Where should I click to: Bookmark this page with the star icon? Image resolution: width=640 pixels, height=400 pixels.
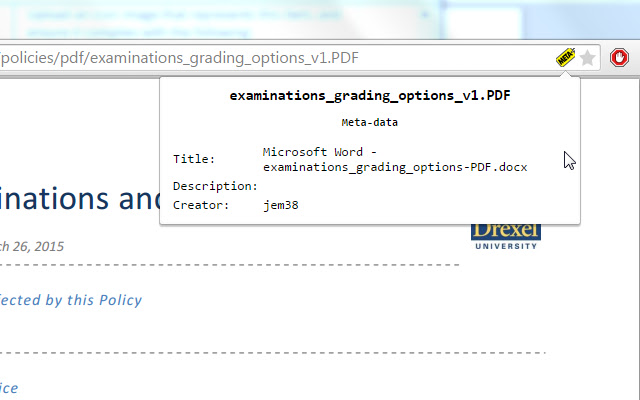(x=587, y=58)
